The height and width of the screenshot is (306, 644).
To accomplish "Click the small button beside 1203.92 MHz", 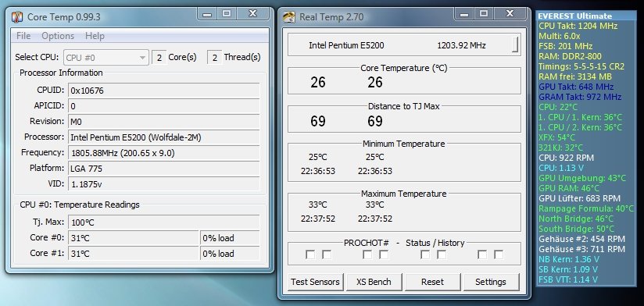I will (x=515, y=44).
